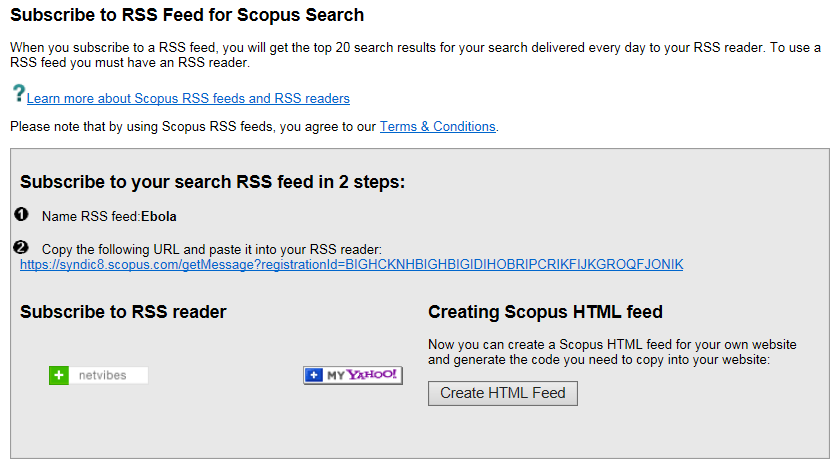Click the 'Subscribe to your search RSS feed in 2 steps' heading
837x469 pixels.
[x=212, y=182]
